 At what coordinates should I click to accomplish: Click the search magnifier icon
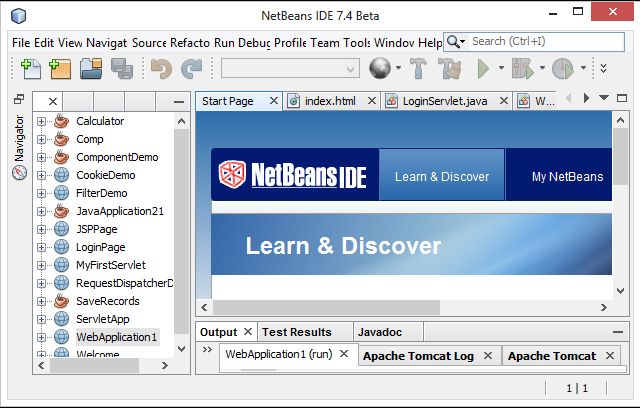point(453,42)
